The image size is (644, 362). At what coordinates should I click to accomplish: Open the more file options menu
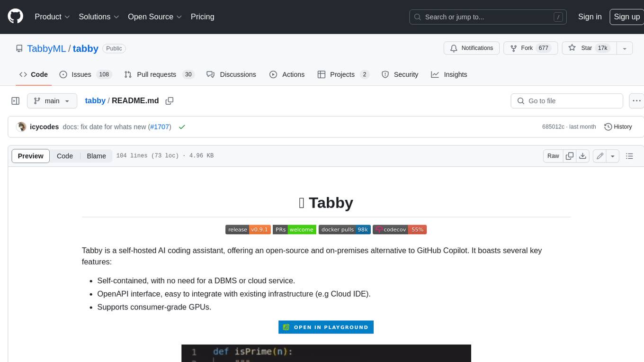pyautogui.click(x=636, y=101)
